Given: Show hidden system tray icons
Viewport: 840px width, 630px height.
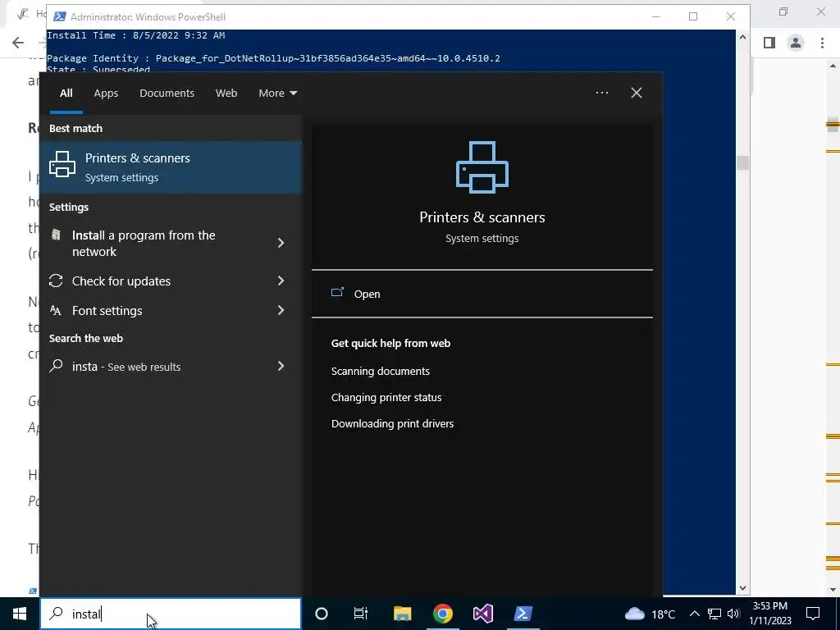Looking at the screenshot, I should pos(694,614).
